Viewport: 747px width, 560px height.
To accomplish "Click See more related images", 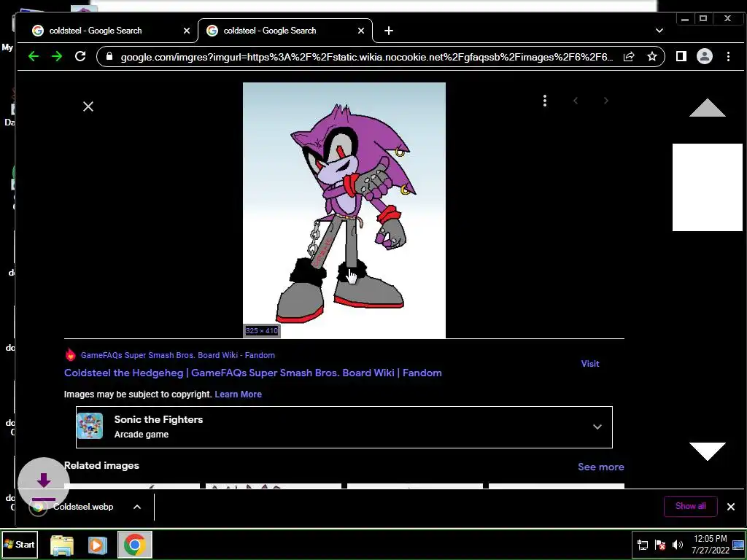I will [x=601, y=467].
